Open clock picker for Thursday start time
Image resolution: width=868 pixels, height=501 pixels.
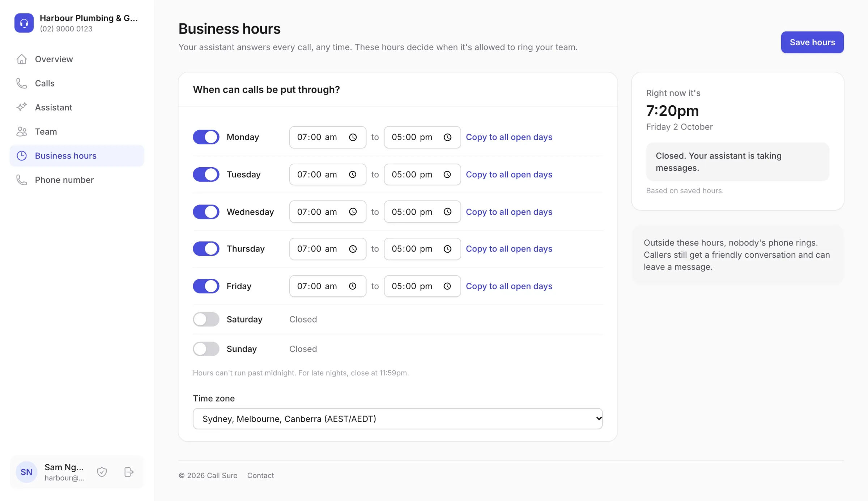[x=353, y=249]
